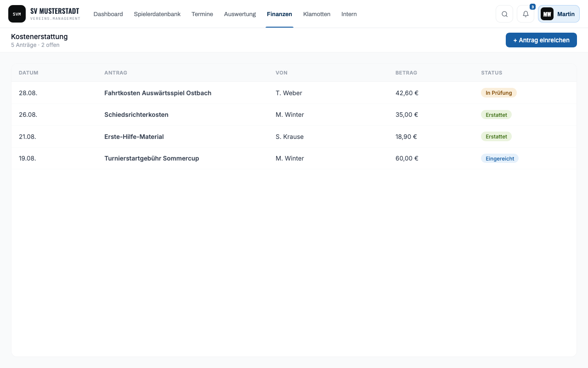Click M. Winter in the Turnierstartgebühr row
Screen dimensions: 588x368
pyautogui.click(x=290, y=158)
